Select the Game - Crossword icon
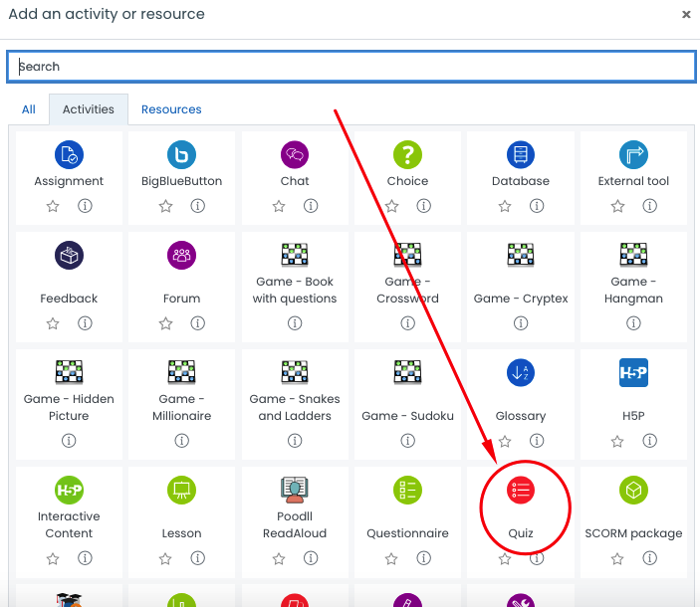The image size is (700, 607). [407, 255]
